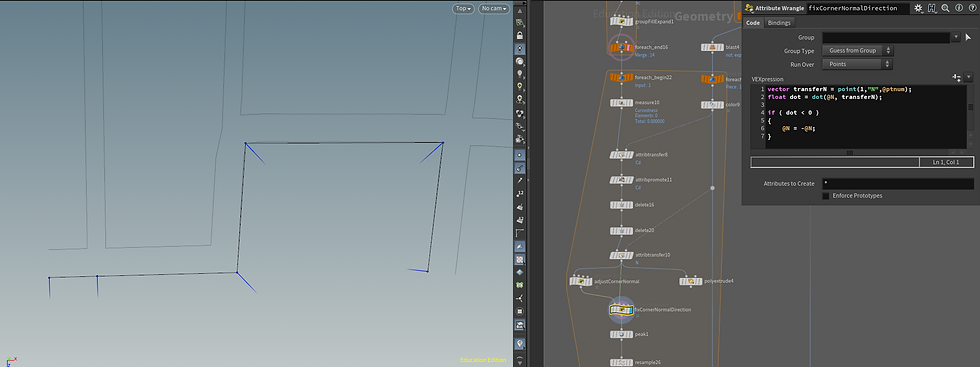Viewport: 980px width, 367px height.
Task: Select the blast4 node
Action: (712, 47)
